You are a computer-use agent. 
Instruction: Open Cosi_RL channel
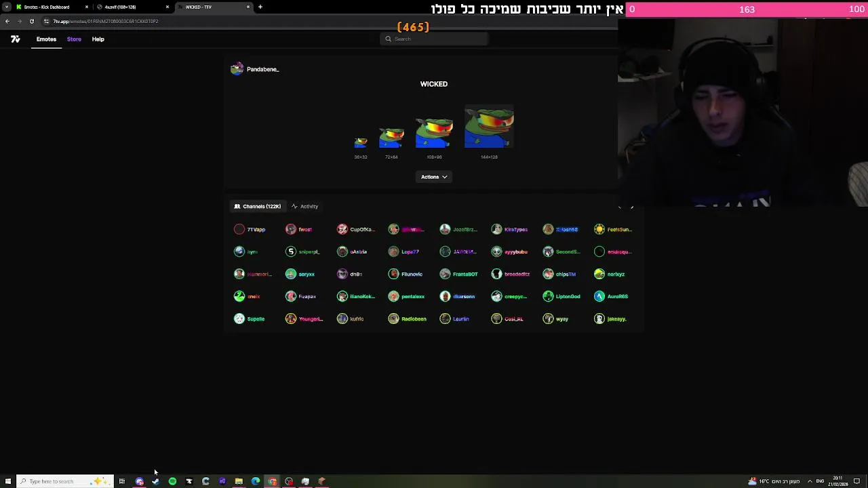(x=508, y=319)
